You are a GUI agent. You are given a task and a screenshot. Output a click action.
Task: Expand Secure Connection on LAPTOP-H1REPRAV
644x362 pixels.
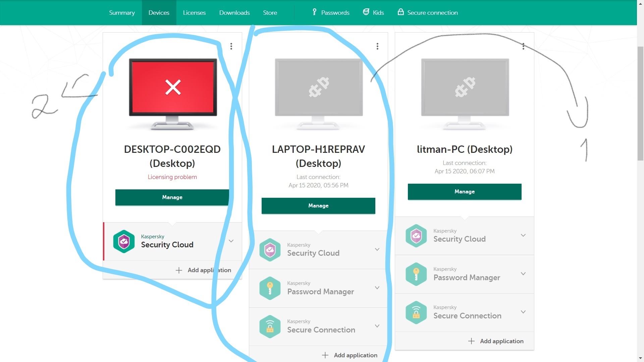377,326
